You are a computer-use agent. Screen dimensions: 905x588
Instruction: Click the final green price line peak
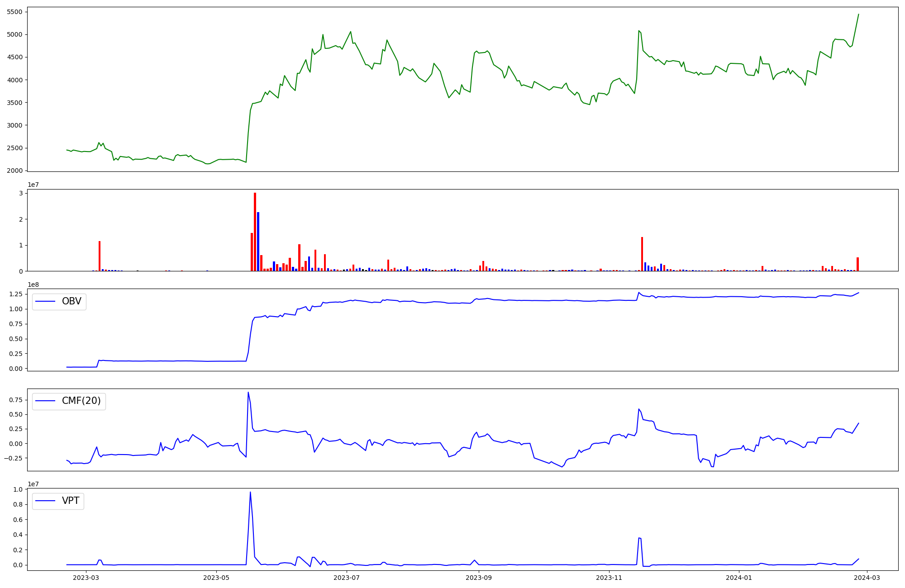(858, 14)
